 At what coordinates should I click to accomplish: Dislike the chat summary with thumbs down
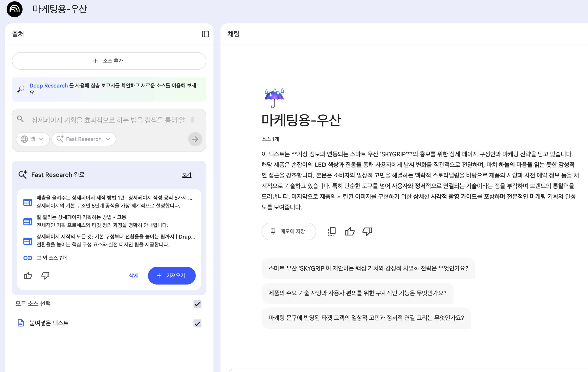(367, 231)
